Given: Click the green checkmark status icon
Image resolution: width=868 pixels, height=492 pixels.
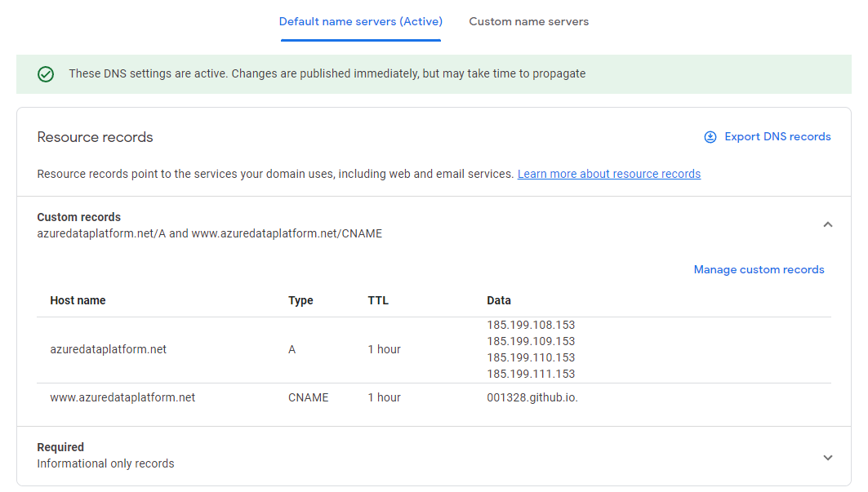Looking at the screenshot, I should tap(46, 74).
